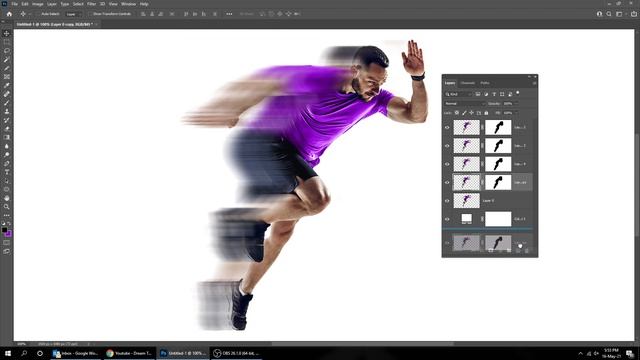The image size is (640, 360).
Task: Open the Windows Start menu
Action: [8, 353]
